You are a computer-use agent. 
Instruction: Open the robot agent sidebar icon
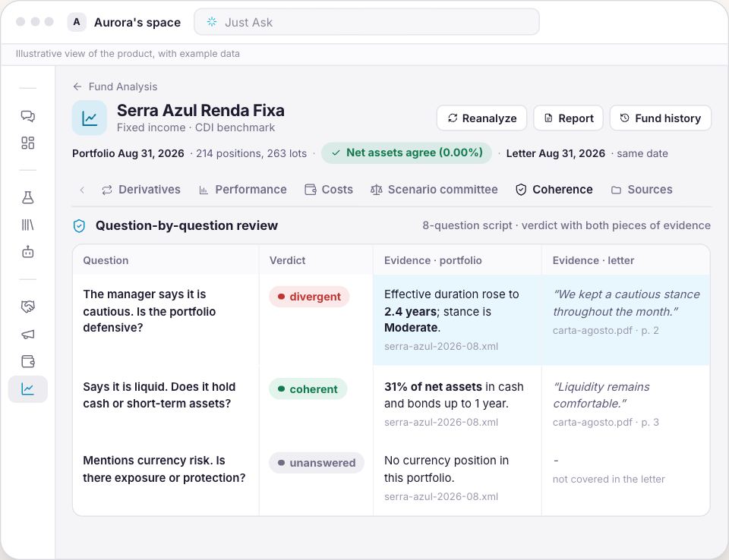(x=28, y=252)
